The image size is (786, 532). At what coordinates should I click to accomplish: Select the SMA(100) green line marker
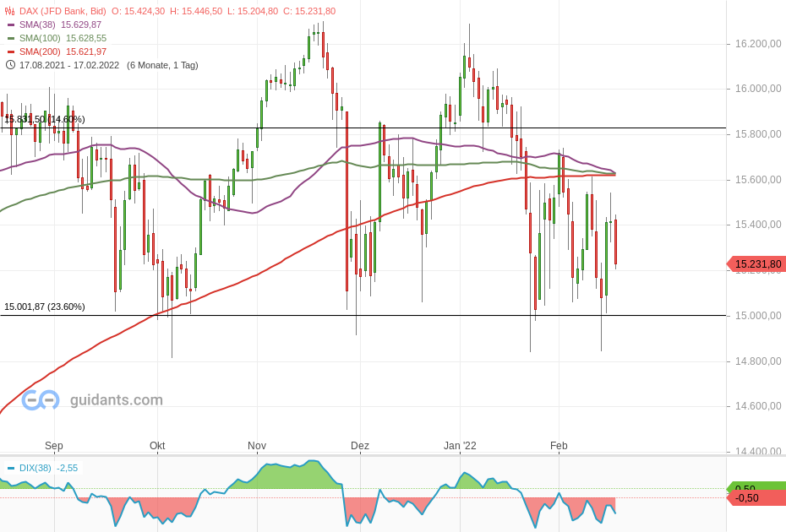[x=11, y=38]
